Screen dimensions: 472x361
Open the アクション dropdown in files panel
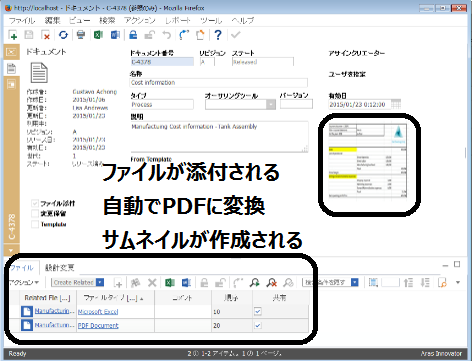23,282
